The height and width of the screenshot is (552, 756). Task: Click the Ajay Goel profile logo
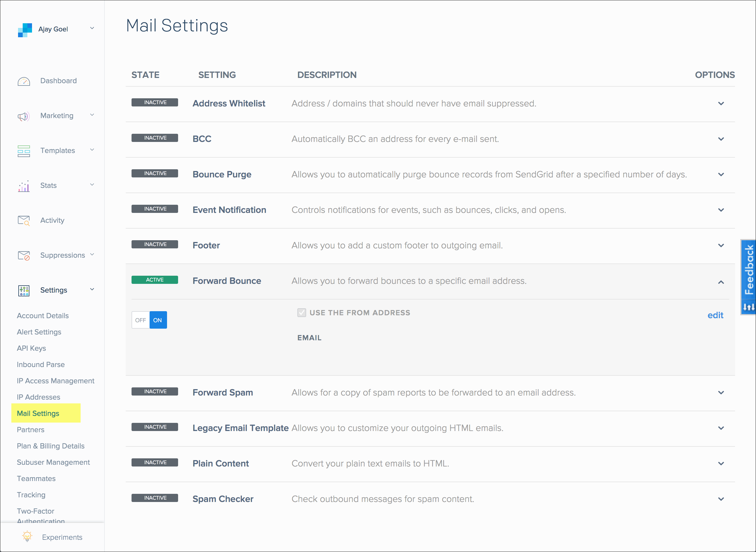pos(24,29)
